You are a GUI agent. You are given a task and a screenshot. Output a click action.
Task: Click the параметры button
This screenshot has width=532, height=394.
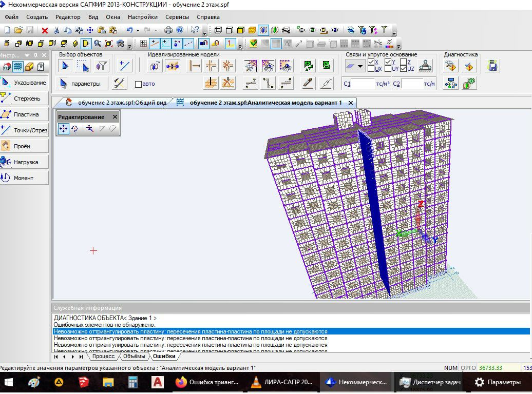(x=82, y=84)
